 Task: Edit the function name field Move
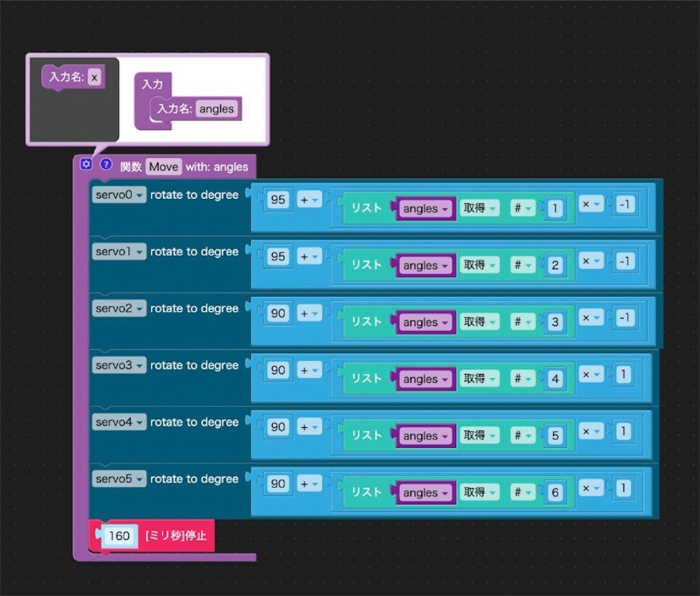pos(163,167)
